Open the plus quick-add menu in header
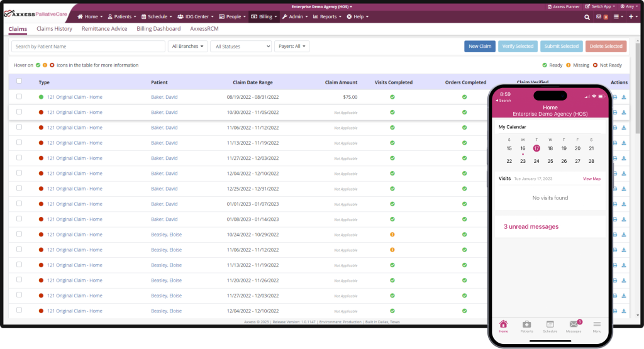This screenshot has width=644, height=349. pyautogui.click(x=633, y=16)
